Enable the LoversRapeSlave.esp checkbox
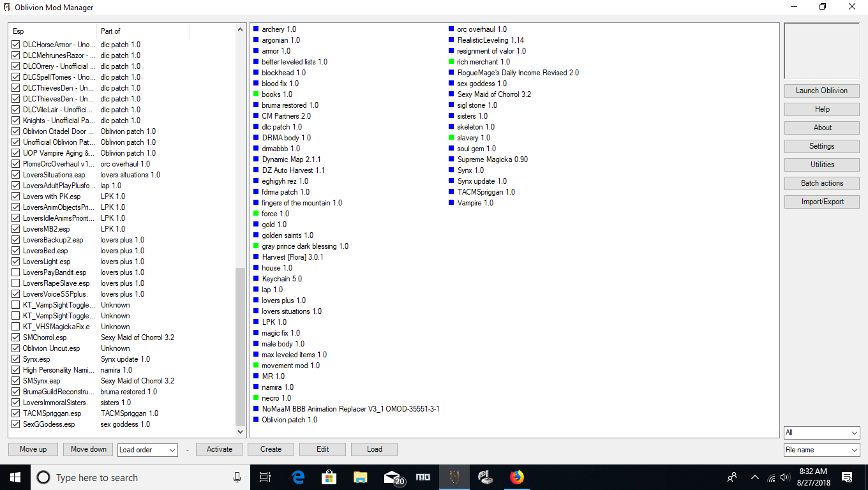This screenshot has height=490, width=868. [x=17, y=283]
